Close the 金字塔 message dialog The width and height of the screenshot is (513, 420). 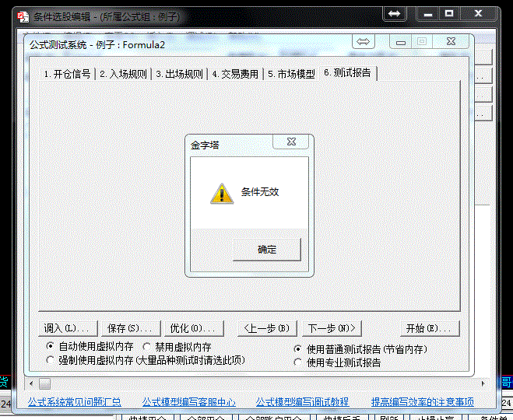point(290,142)
